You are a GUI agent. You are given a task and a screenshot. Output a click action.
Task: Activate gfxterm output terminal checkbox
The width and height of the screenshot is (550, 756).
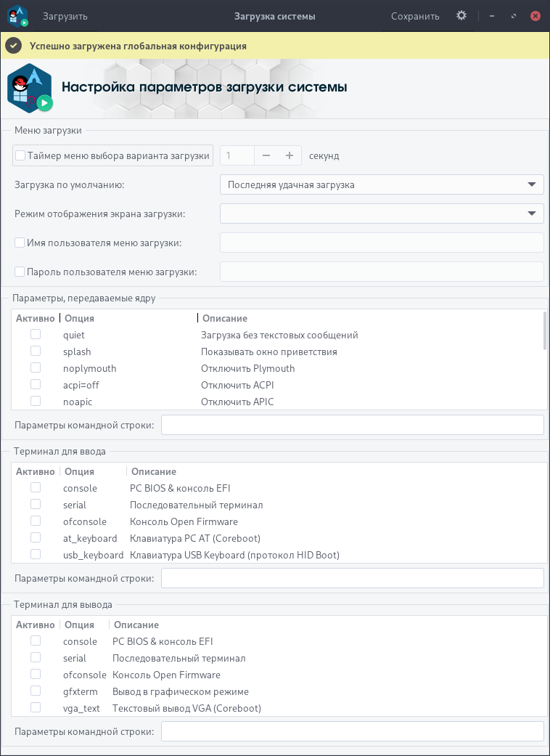(35, 691)
